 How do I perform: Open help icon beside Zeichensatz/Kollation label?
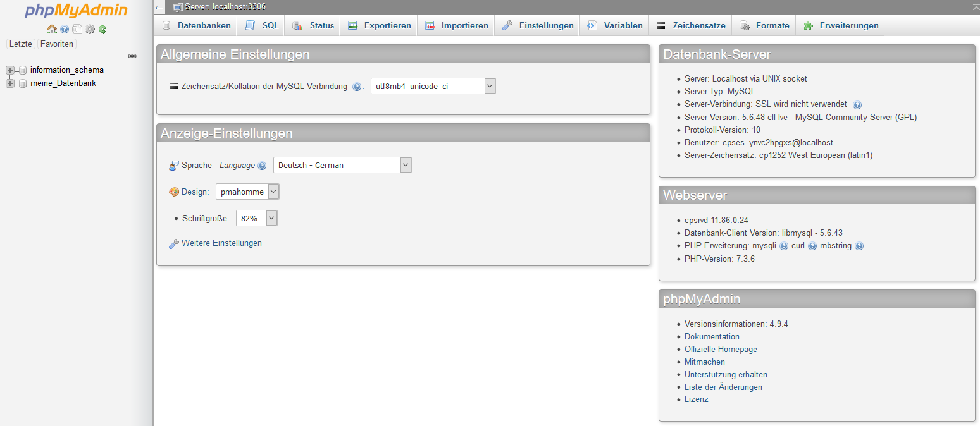pos(357,87)
